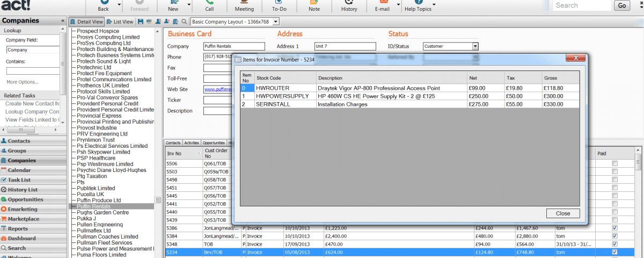Create a Note from the toolbar
644x258 pixels.
click(314, 6)
